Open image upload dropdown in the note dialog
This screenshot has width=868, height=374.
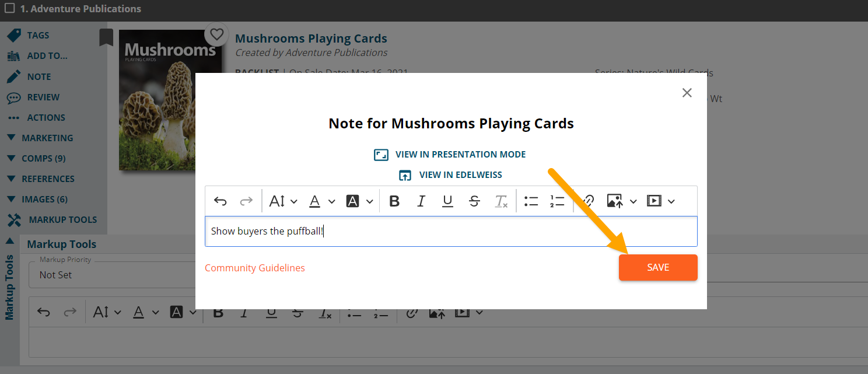click(x=622, y=201)
